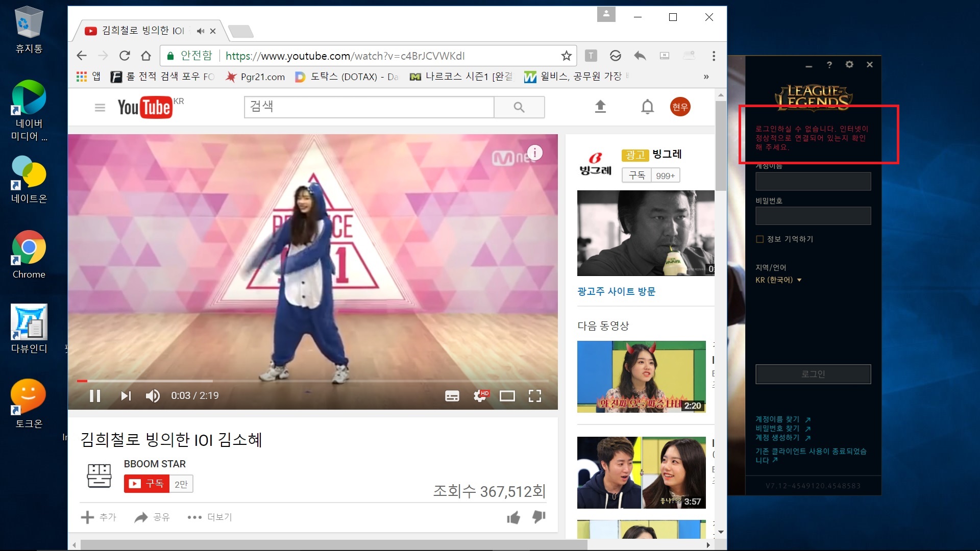The height and width of the screenshot is (551, 980).
Task: Open the DaviewIndy desktop shortcut
Action: [29, 329]
